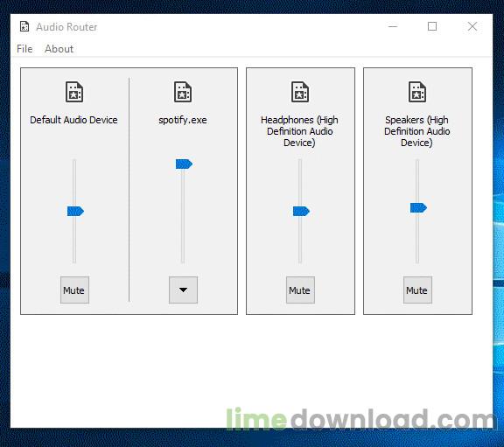Click the spotify.exe volume slider handle
The height and width of the screenshot is (447, 504).
(184, 164)
